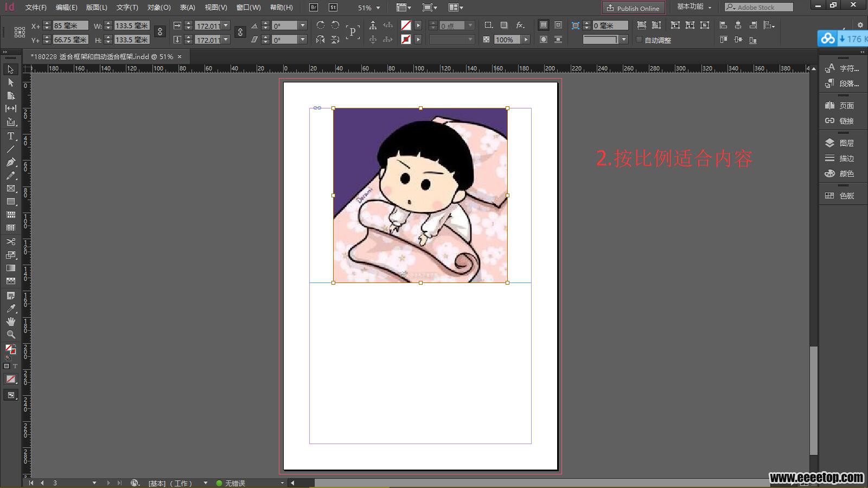Toggle formatting affects container button
The height and width of the screenshot is (488, 868).
pyautogui.click(x=7, y=366)
